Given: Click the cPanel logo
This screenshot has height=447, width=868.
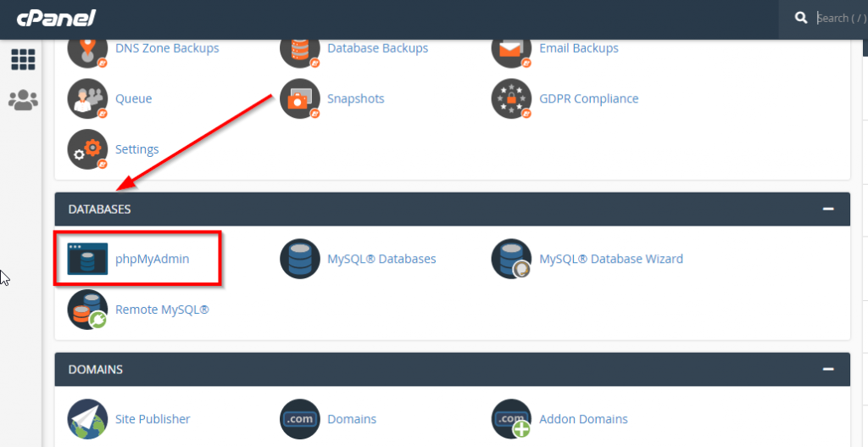Looking at the screenshot, I should (x=56, y=19).
